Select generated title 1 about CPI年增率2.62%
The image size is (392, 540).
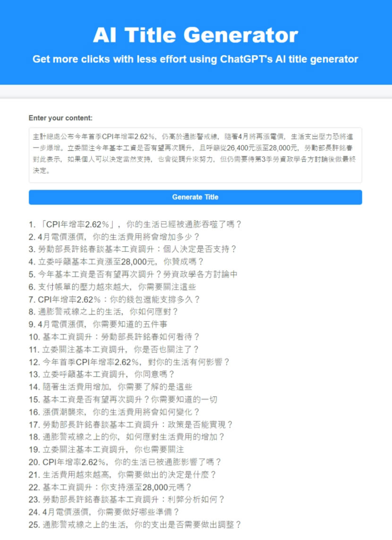pyautogui.click(x=135, y=224)
